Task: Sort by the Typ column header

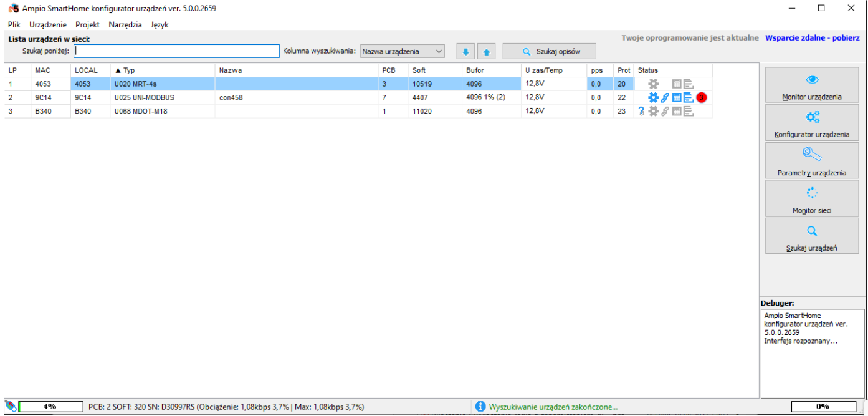Action: (163, 70)
